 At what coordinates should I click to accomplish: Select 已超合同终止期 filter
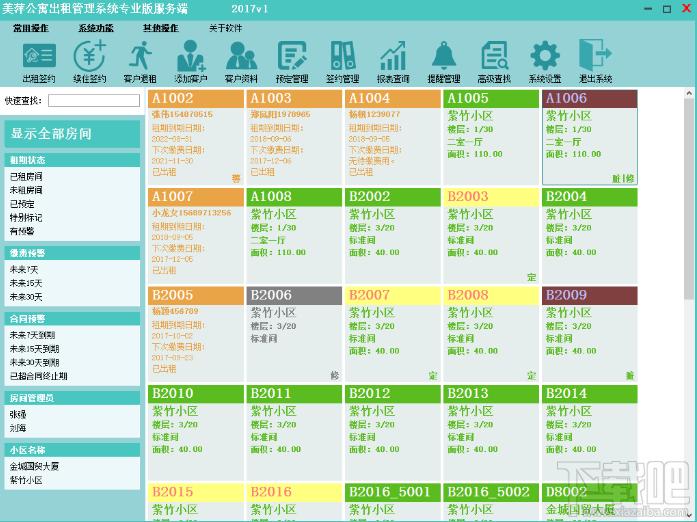(39, 376)
